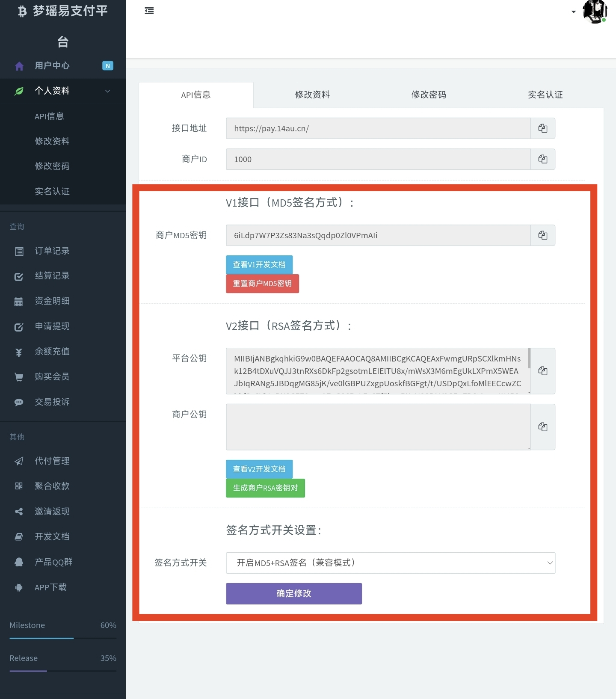Click 查看V1开发文档 button
The width and height of the screenshot is (616, 699).
coord(259,265)
